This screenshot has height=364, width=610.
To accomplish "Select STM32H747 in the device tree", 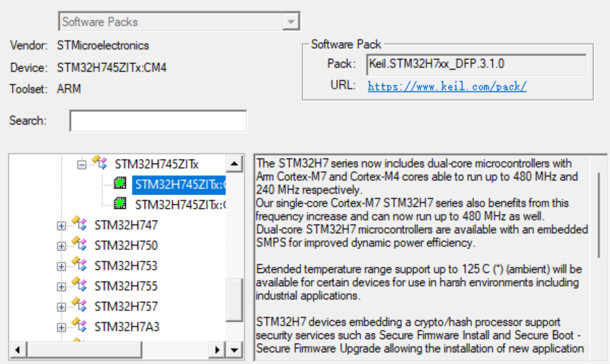I will 126,225.
